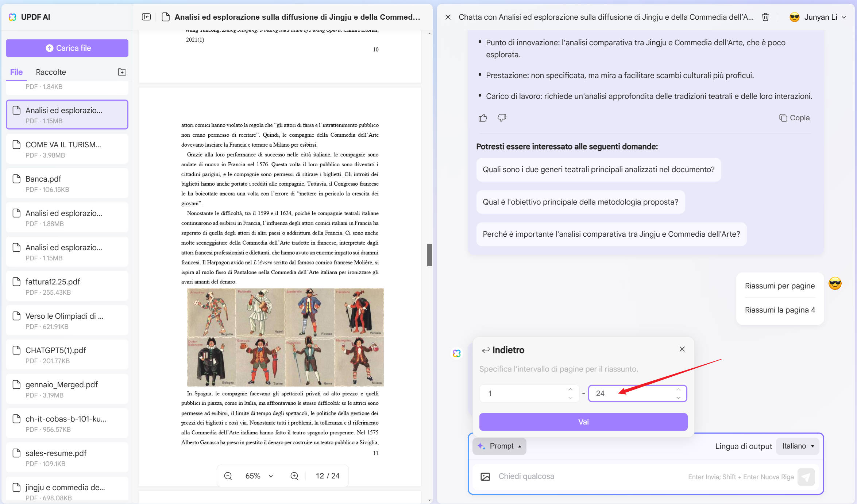Open the Italiano output language dropdown
Screen dimensions: 857x504
point(798,446)
